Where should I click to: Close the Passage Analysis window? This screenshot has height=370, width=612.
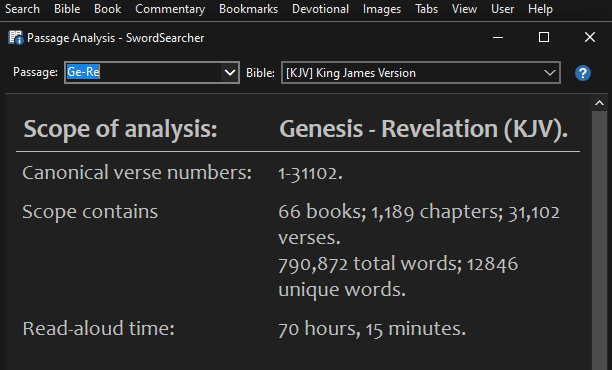590,37
